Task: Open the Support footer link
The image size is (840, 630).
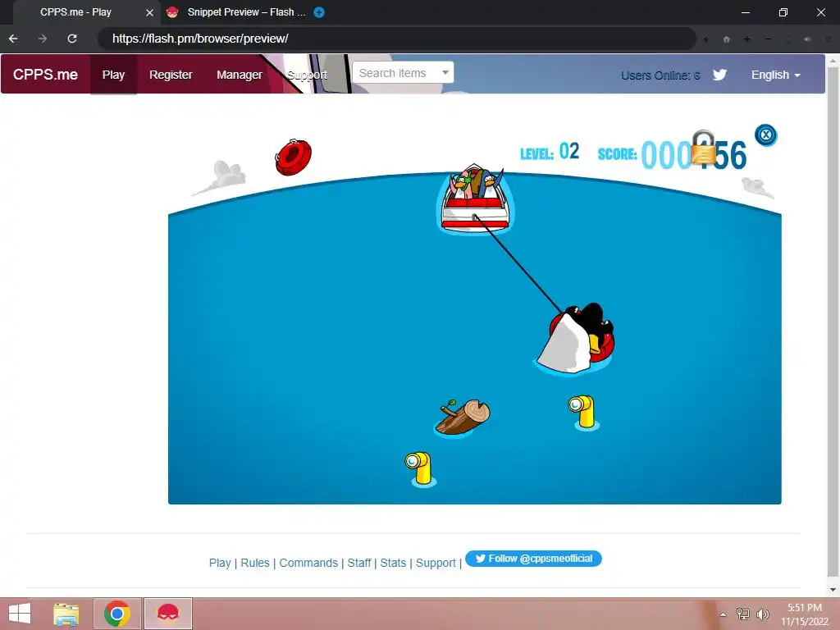Action: tap(436, 563)
